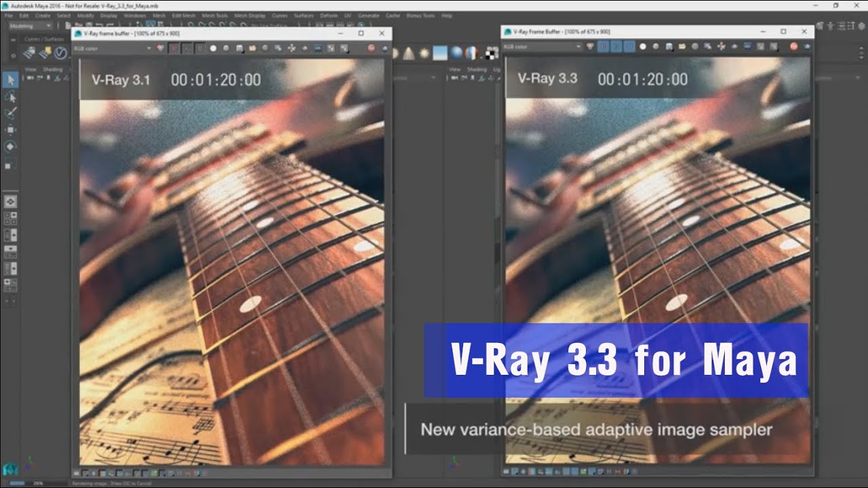Stop rendering in V-Ray 3.1 frame buffer

tap(372, 48)
